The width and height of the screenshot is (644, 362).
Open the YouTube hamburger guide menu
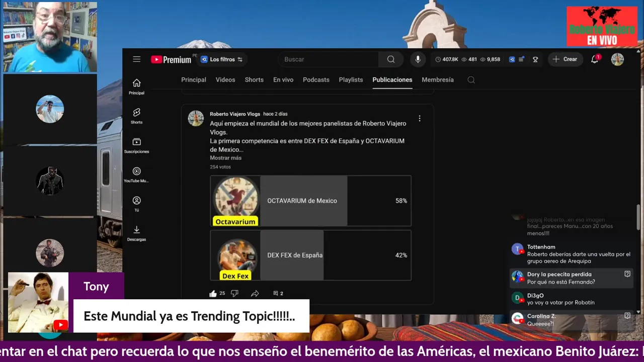point(136,59)
